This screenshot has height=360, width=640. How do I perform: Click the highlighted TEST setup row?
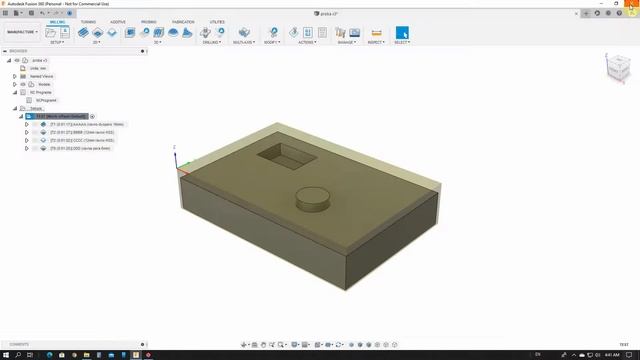[x=57, y=116]
